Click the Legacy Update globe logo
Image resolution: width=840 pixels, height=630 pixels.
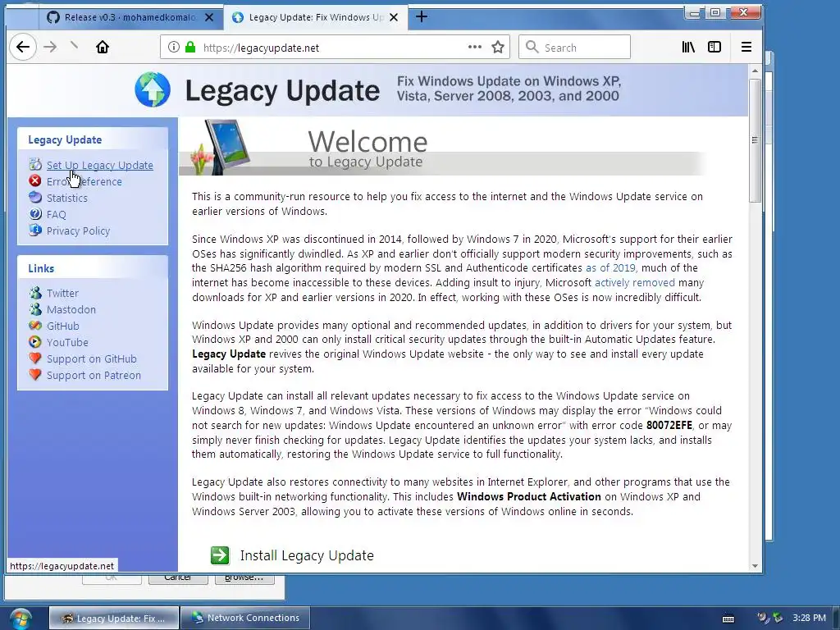point(153,89)
